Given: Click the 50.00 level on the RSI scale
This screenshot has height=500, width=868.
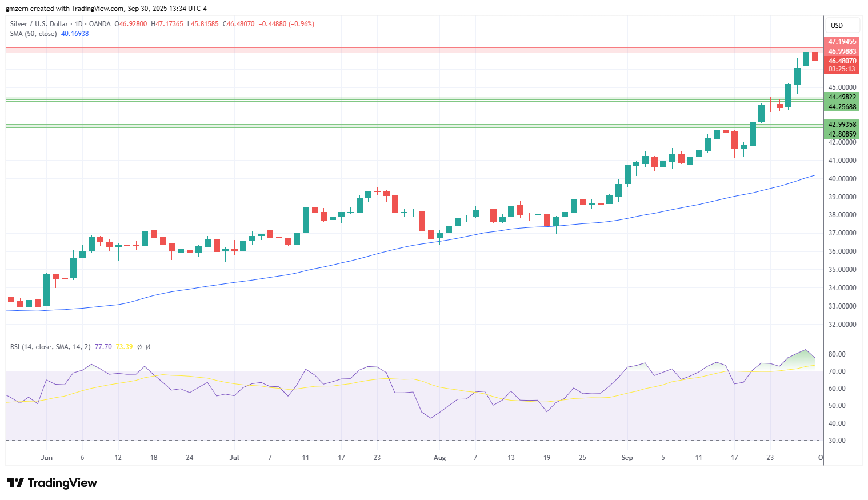Looking at the screenshot, I should tap(837, 406).
